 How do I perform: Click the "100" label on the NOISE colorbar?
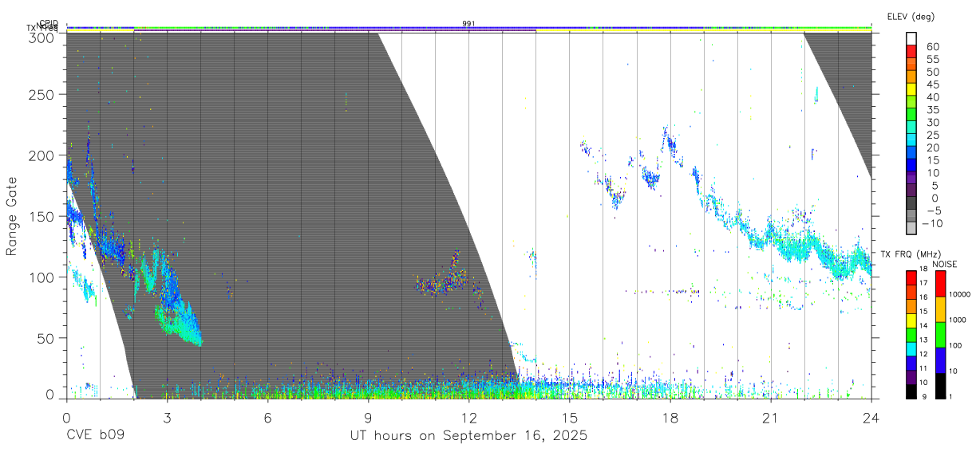pos(955,345)
